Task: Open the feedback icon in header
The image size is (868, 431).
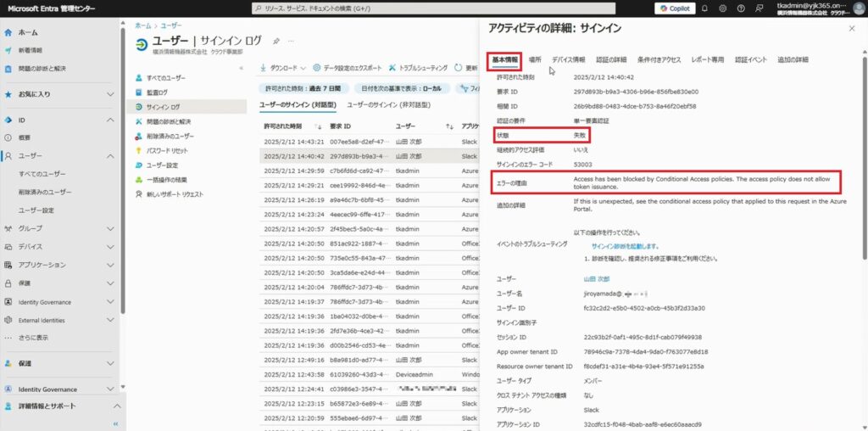Action: (759, 8)
